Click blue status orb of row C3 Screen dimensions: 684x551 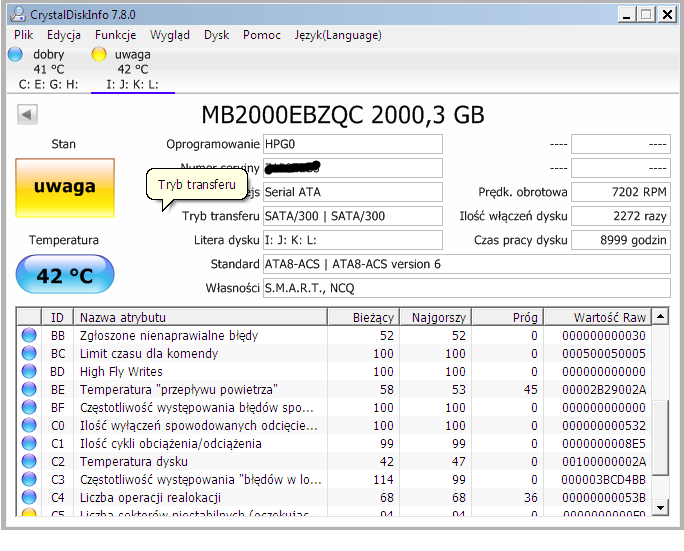point(29,479)
